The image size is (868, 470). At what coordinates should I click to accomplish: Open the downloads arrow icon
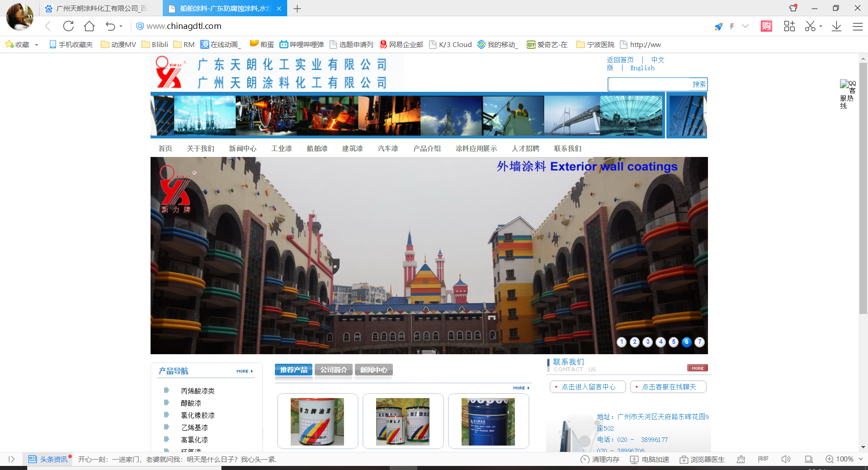pos(836,26)
